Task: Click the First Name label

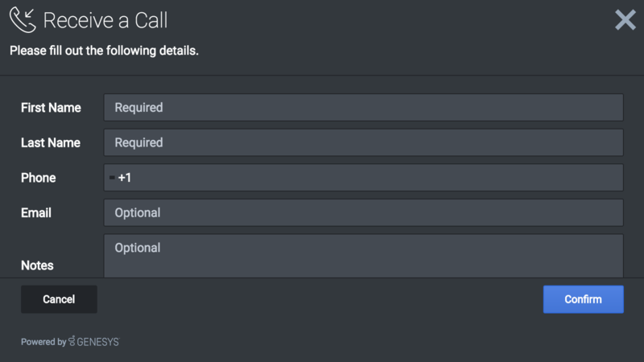Action: point(51,108)
